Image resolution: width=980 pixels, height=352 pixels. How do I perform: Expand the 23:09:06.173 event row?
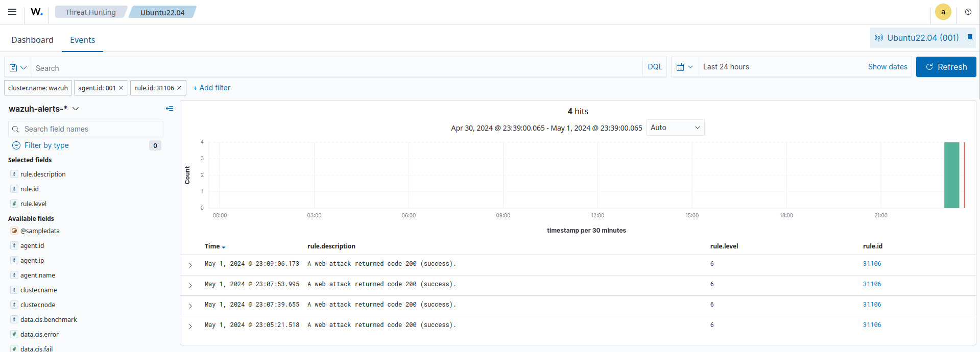click(190, 265)
